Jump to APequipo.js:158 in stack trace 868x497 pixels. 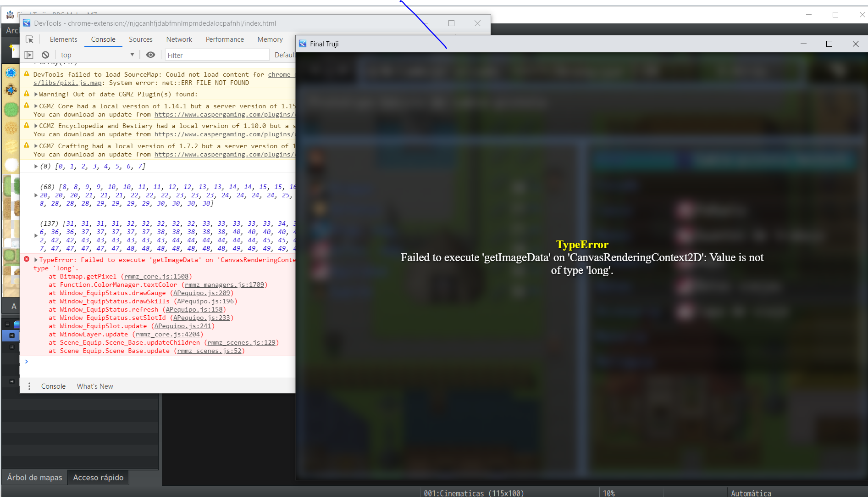pos(194,309)
